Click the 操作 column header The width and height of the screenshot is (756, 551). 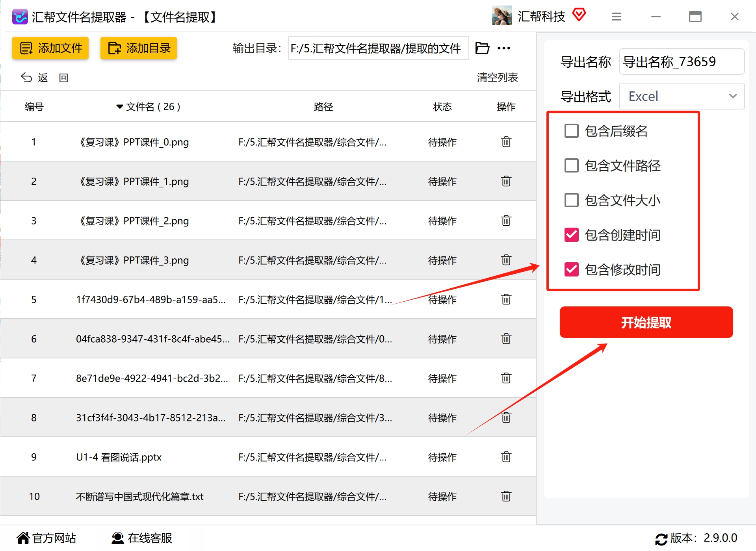point(506,107)
